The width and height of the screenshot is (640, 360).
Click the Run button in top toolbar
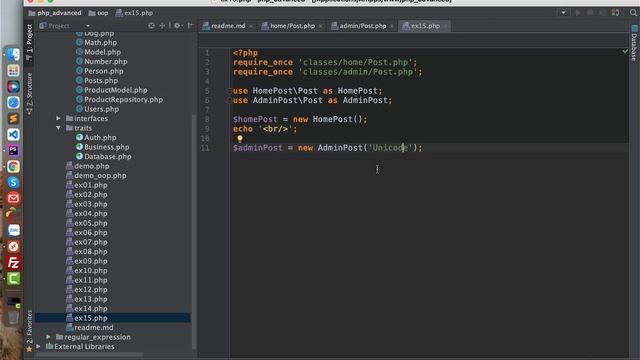578,13
